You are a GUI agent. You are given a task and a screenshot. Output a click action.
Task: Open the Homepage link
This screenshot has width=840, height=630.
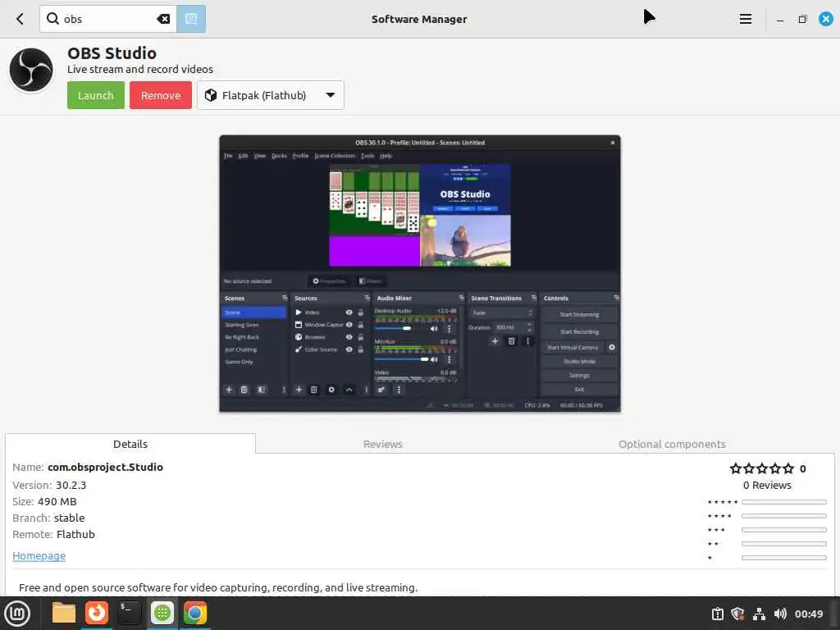click(x=39, y=555)
